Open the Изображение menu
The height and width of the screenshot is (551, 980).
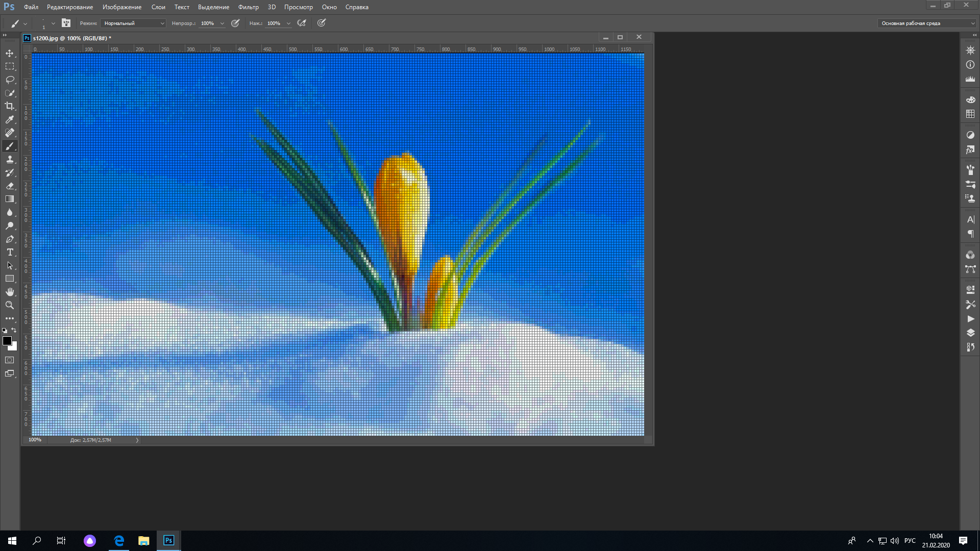pos(122,7)
